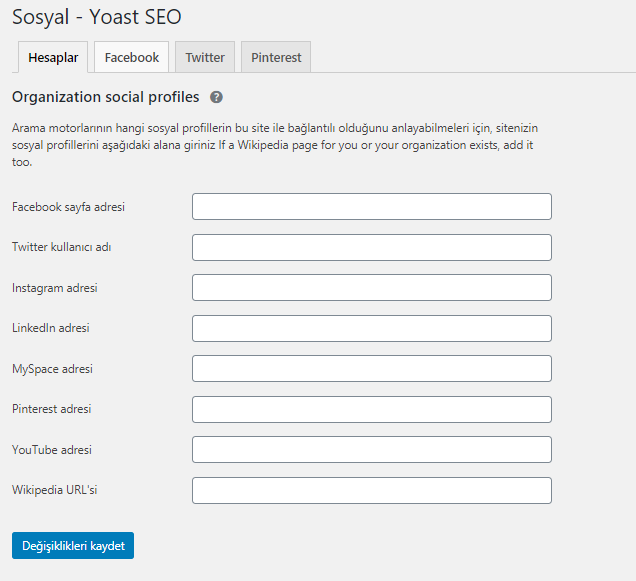
Task: Click the YouTube adresi text box
Action: [372, 450]
